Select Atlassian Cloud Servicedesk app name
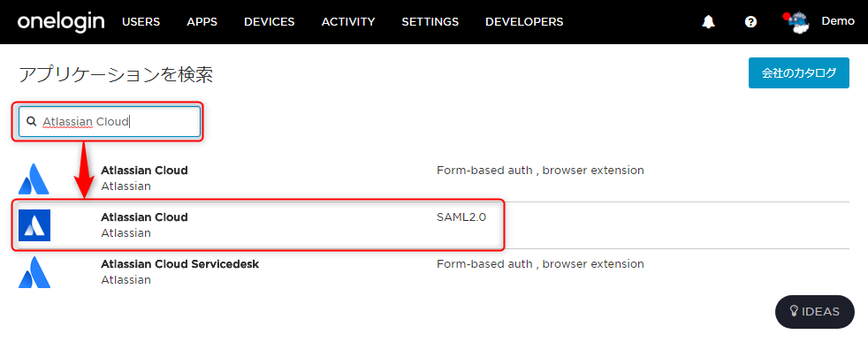Screen dimensions: 868x342 pyautogui.click(x=180, y=264)
